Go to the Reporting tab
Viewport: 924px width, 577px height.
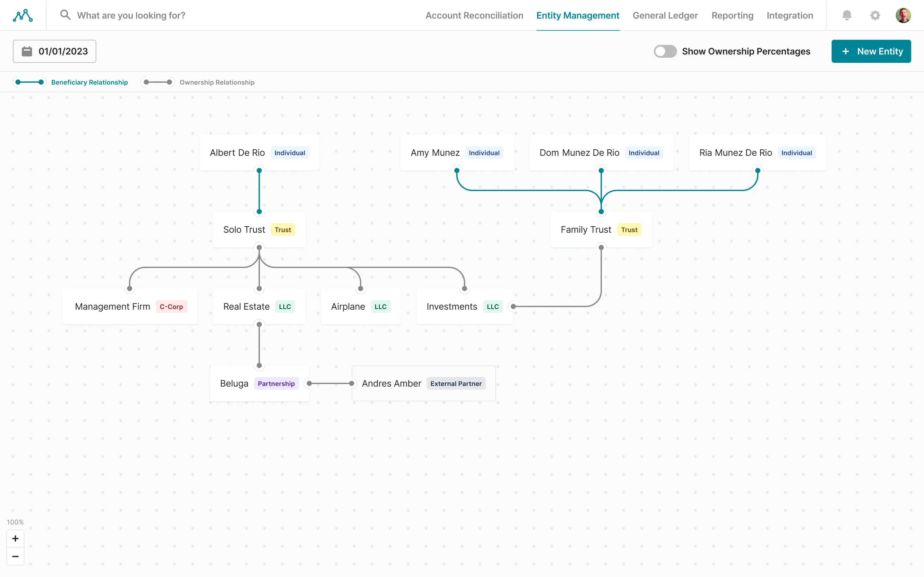point(732,15)
